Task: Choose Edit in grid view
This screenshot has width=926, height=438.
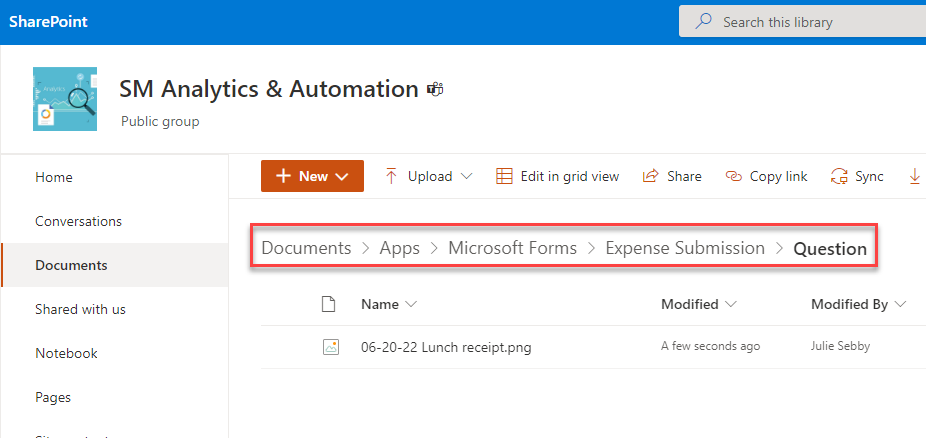Action: coord(570,176)
